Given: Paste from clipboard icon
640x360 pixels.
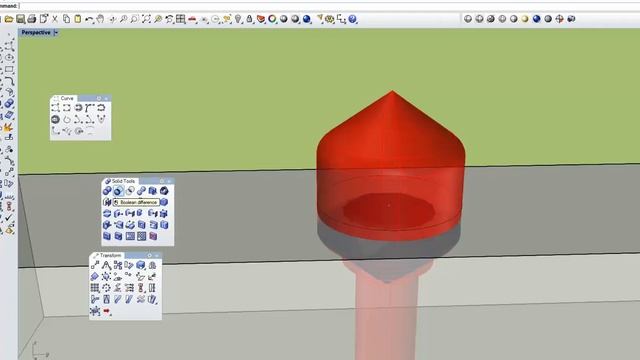Looking at the screenshot, I should coord(78,19).
